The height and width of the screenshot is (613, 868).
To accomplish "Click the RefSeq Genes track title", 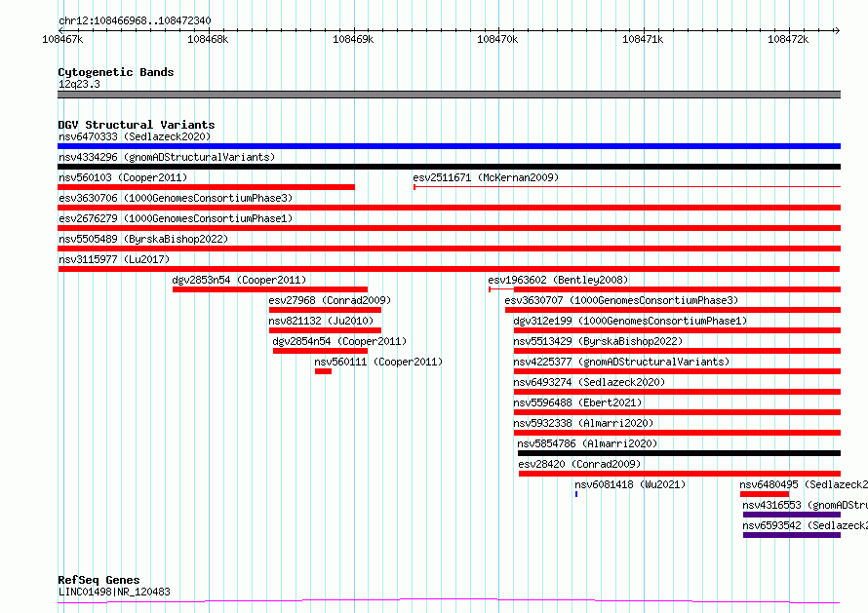I will point(99,580).
